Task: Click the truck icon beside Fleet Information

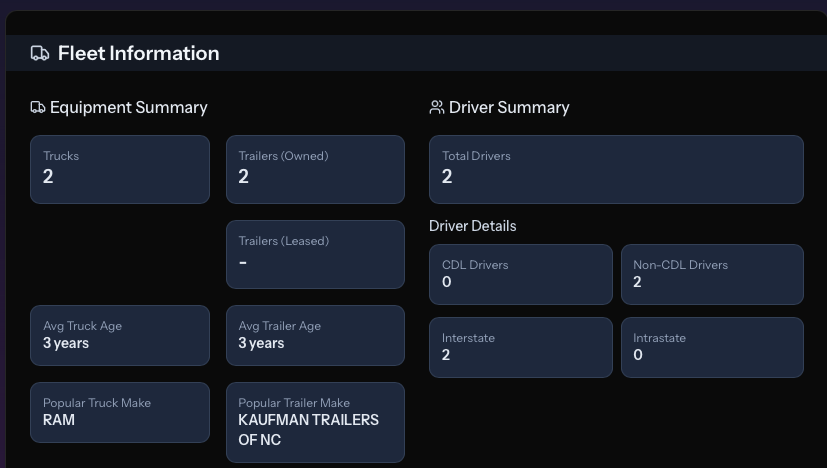Action: [40, 53]
